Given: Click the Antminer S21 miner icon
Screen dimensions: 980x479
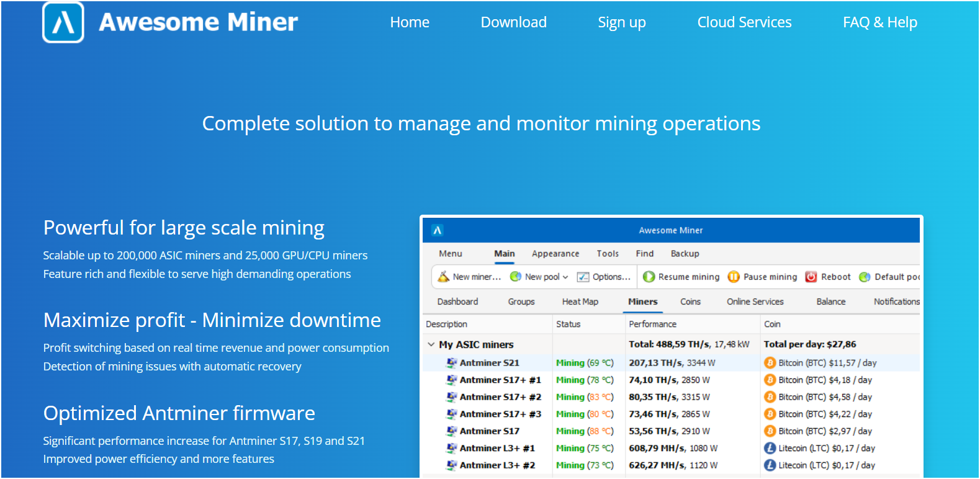Looking at the screenshot, I should 452,363.
